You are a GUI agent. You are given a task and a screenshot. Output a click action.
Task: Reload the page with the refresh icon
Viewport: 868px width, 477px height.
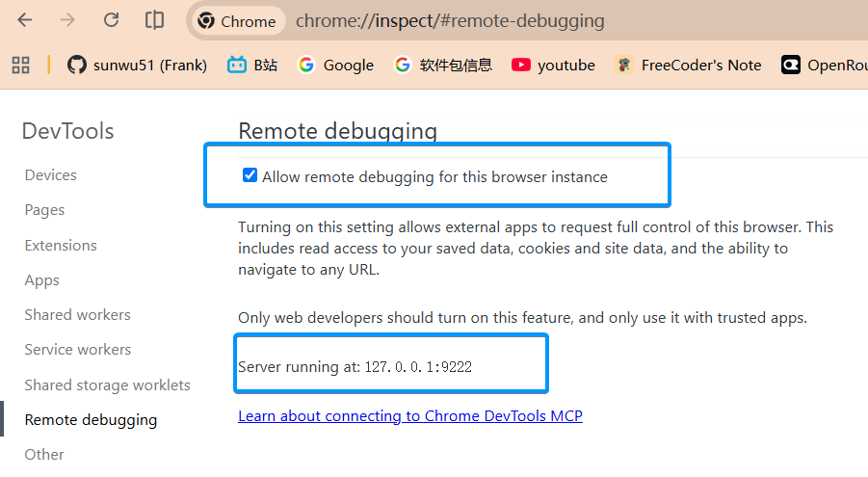pyautogui.click(x=111, y=20)
